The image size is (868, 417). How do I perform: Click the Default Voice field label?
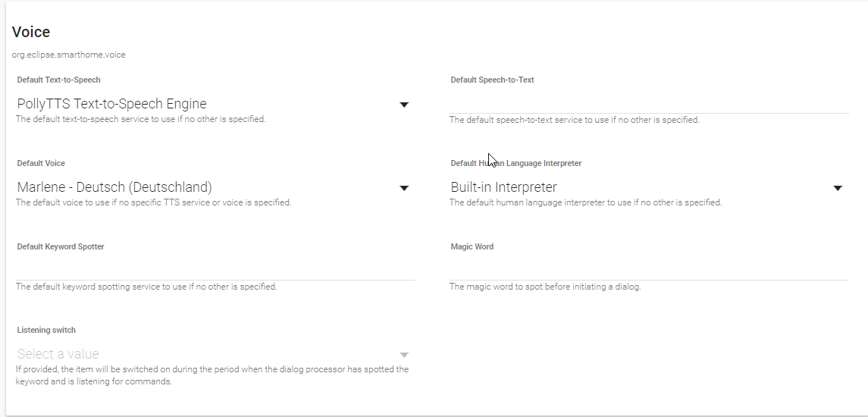(41, 163)
